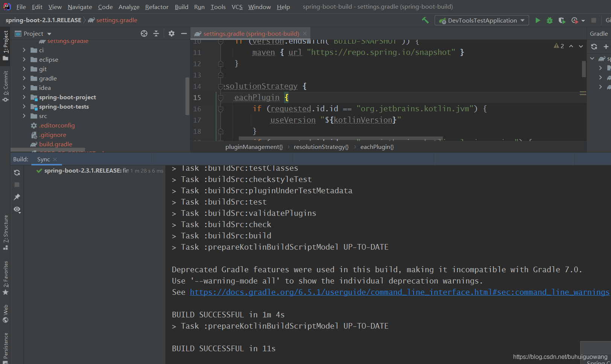Click the green Run button

coord(538,20)
